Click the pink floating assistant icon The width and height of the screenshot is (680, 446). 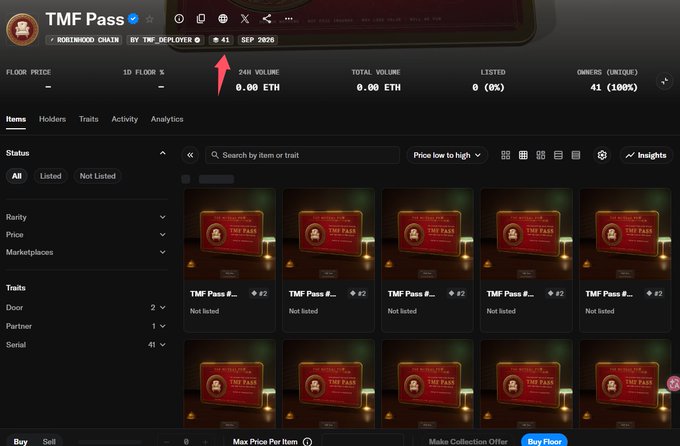click(x=673, y=384)
